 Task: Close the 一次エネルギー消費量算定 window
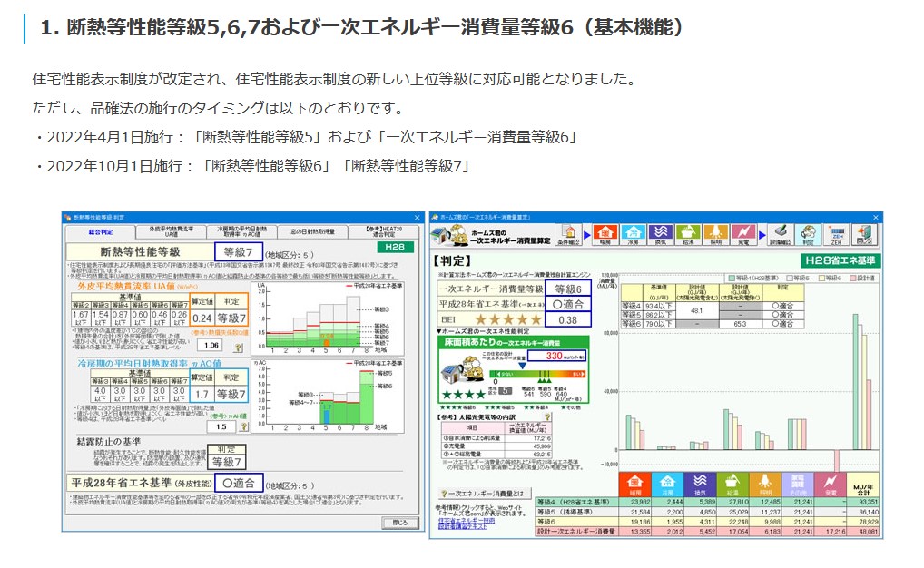875,218
